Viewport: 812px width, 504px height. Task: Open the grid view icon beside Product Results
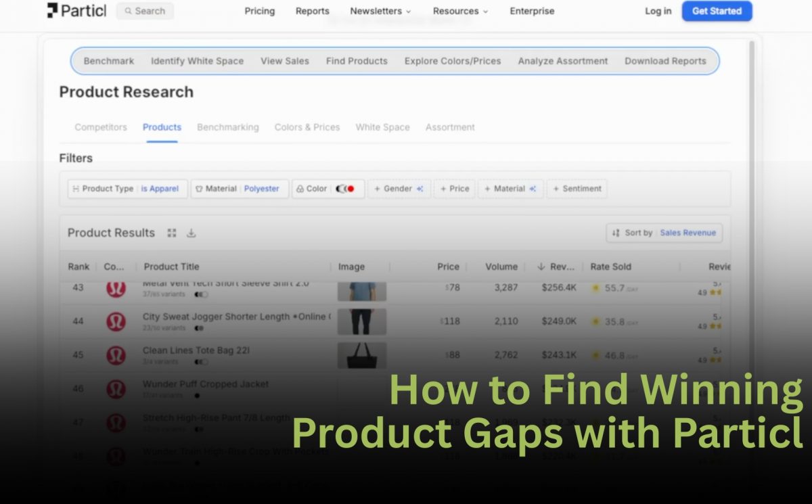click(172, 233)
